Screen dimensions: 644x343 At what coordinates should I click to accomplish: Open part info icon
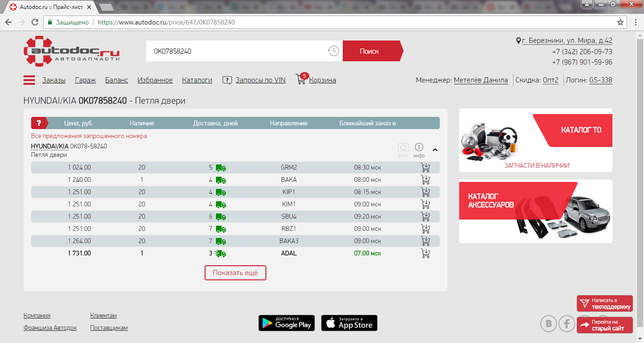[419, 147]
